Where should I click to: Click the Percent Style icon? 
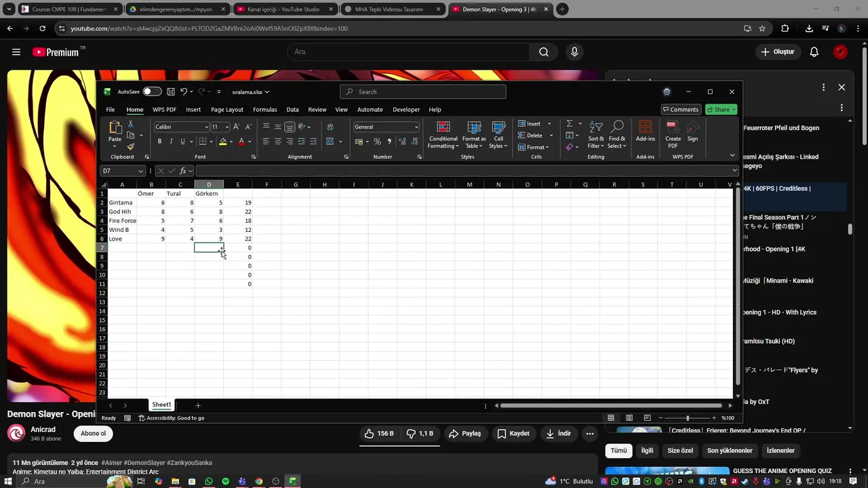click(377, 141)
